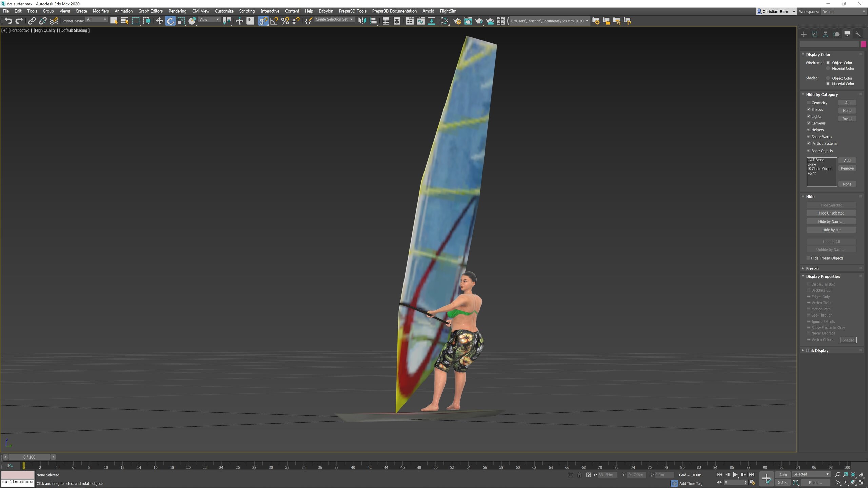The width and height of the screenshot is (868, 488).
Task: Open the Graph Editors menu
Action: point(150,11)
